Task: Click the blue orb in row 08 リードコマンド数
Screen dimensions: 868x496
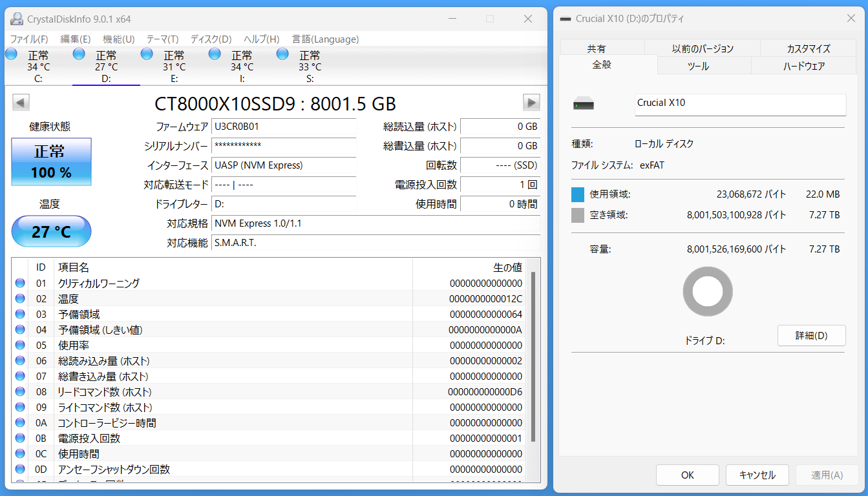Action: pyautogui.click(x=20, y=391)
